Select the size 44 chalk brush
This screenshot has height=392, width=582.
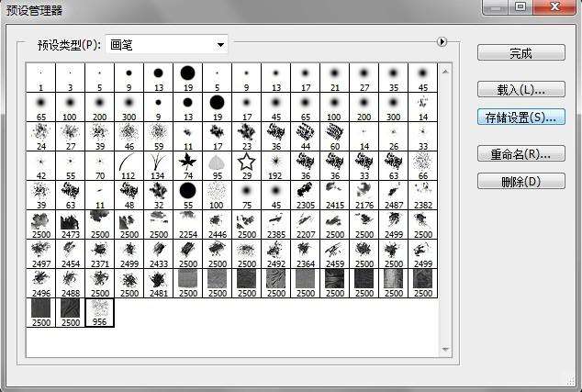[306, 136]
